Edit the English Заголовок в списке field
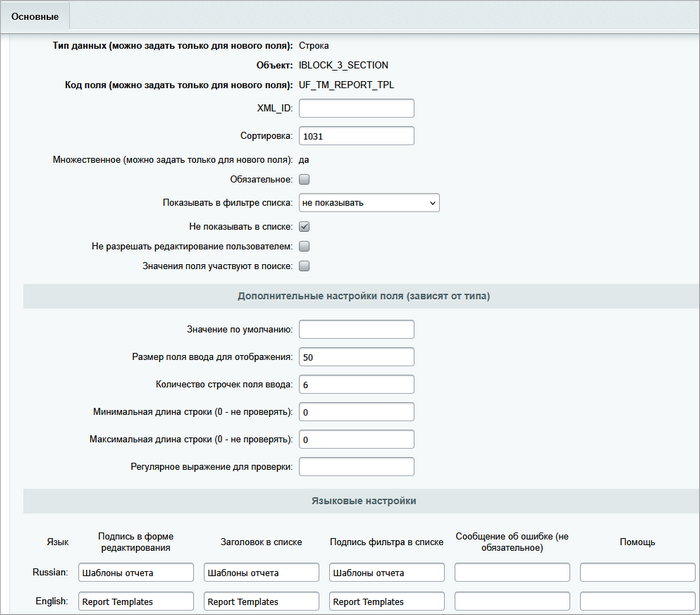This screenshot has height=615, width=700. coord(261,602)
